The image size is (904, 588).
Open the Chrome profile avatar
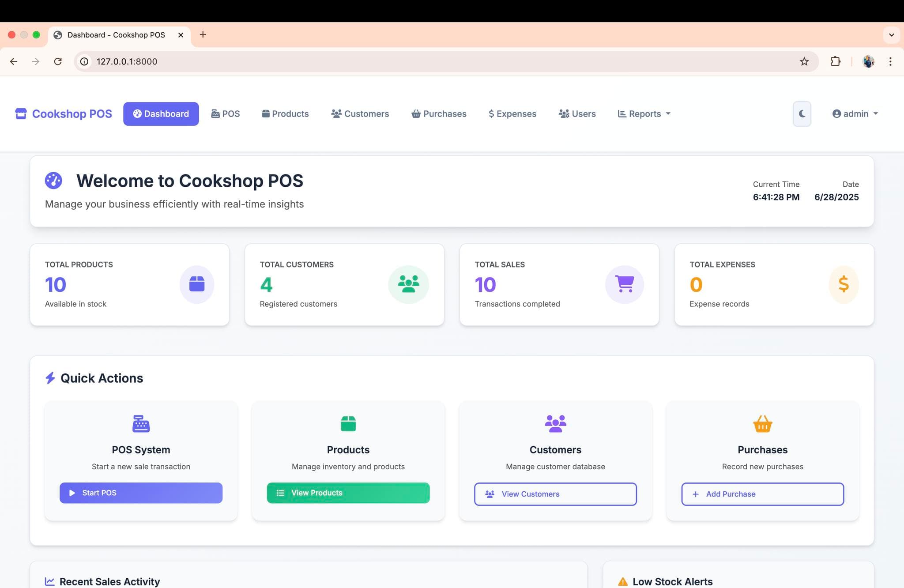point(868,61)
